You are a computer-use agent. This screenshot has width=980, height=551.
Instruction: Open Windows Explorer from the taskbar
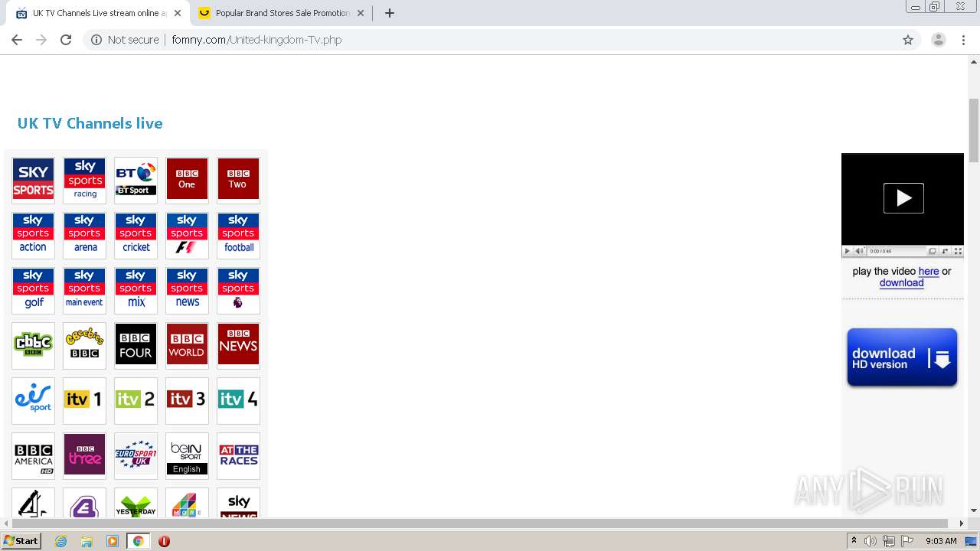click(87, 541)
